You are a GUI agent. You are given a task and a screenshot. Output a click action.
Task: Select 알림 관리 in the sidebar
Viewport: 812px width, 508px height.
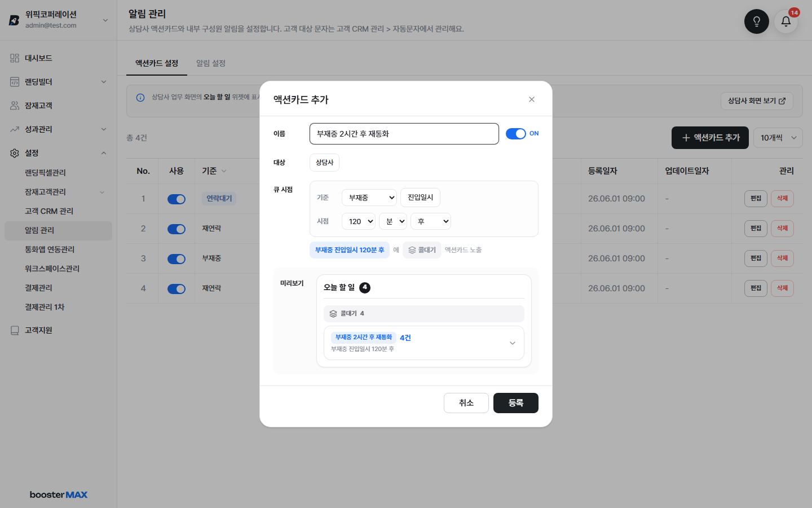click(x=59, y=230)
